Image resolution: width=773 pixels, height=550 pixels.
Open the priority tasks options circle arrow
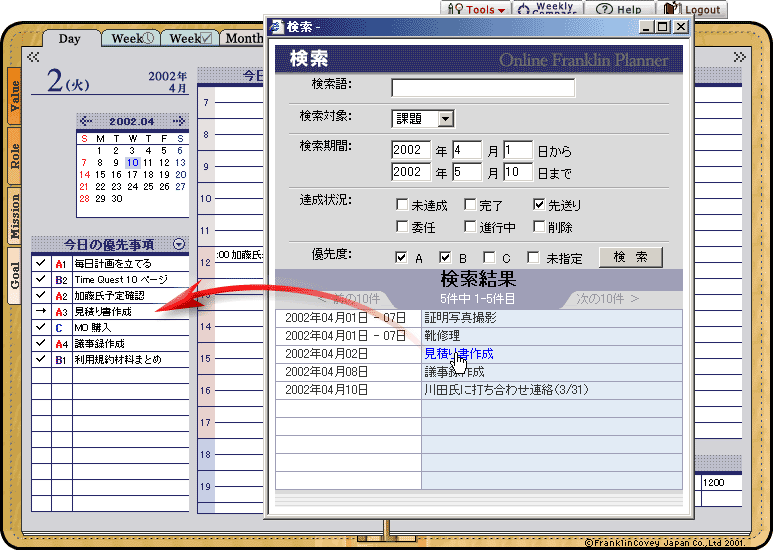[x=179, y=244]
